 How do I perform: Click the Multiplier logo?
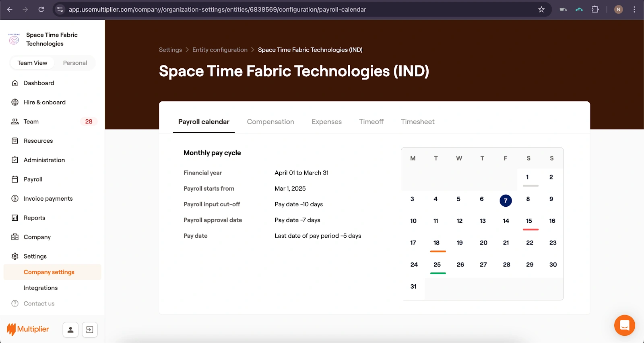point(28,329)
